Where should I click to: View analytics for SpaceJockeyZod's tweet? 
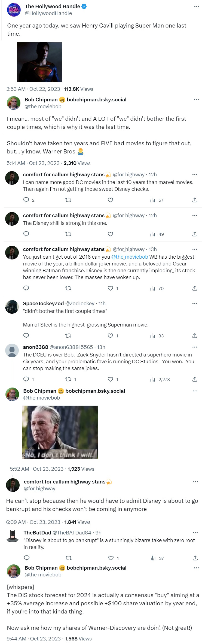pos(157,336)
